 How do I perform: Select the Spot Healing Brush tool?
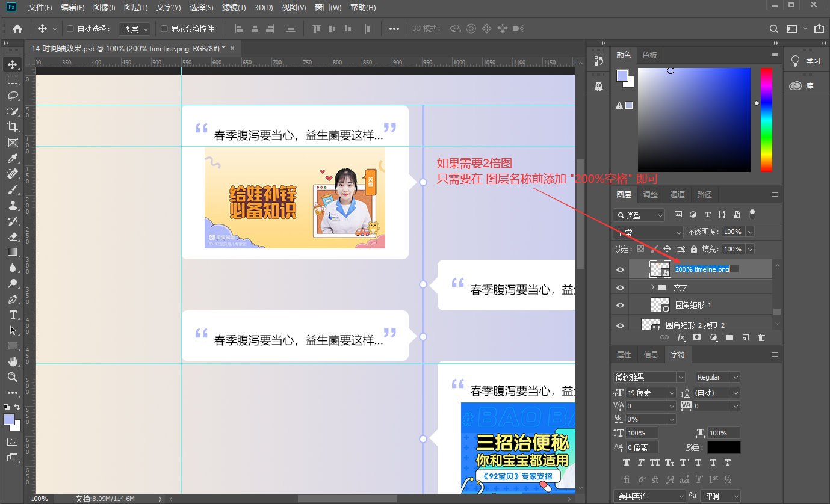click(12, 174)
